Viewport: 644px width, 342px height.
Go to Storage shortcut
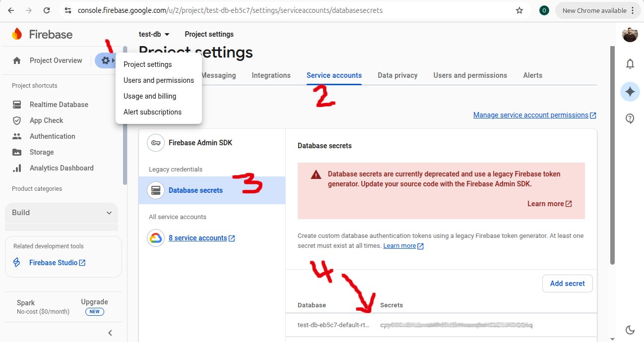pos(41,152)
